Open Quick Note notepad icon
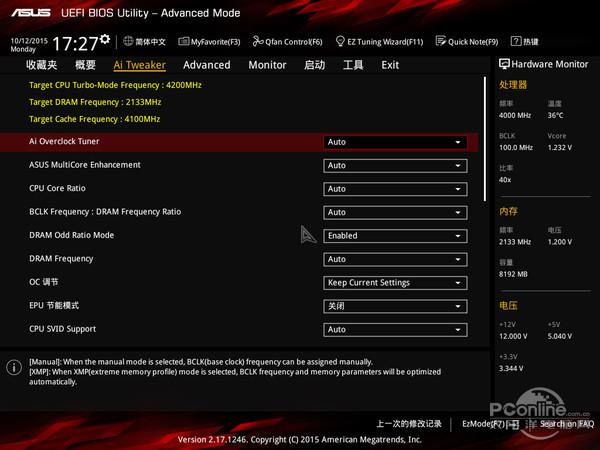 click(x=441, y=41)
